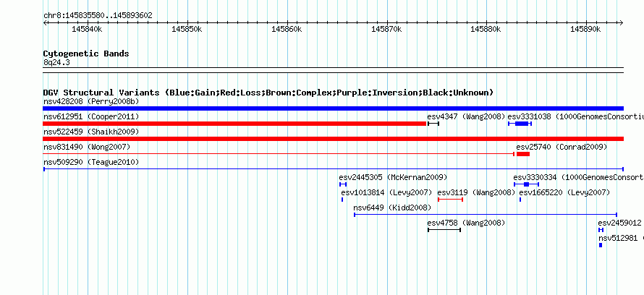This screenshot has width=644, height=295.
Task: Click the 8q24.3 cytogenetic band bar
Action: [x=333, y=70]
